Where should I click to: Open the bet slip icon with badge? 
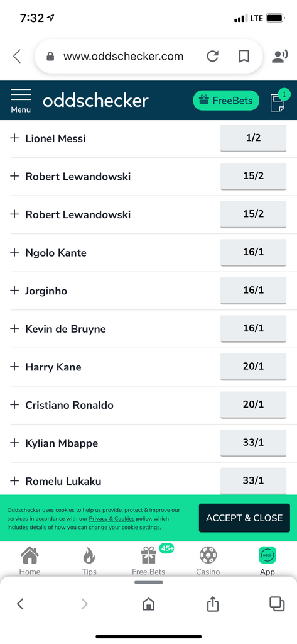tap(278, 102)
